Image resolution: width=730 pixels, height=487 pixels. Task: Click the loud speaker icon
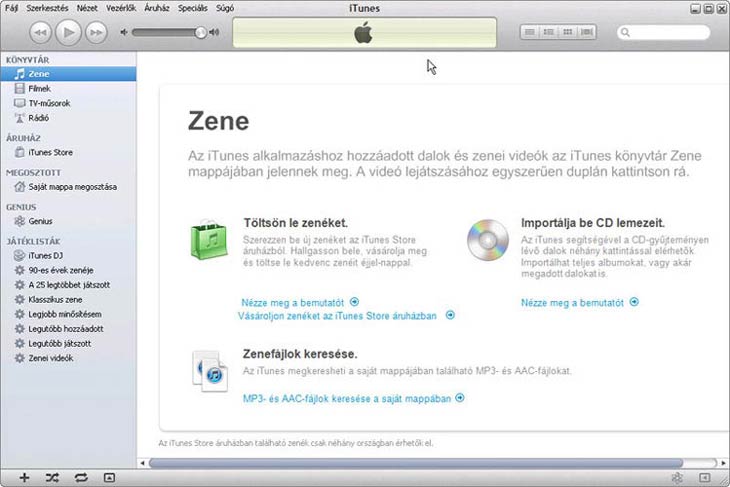click(x=214, y=32)
